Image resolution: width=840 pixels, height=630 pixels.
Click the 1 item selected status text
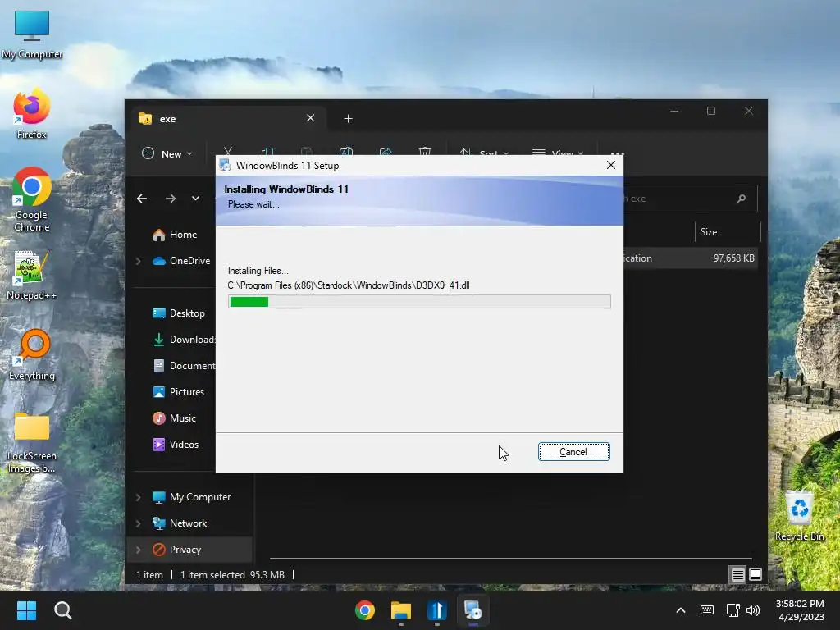(x=212, y=575)
